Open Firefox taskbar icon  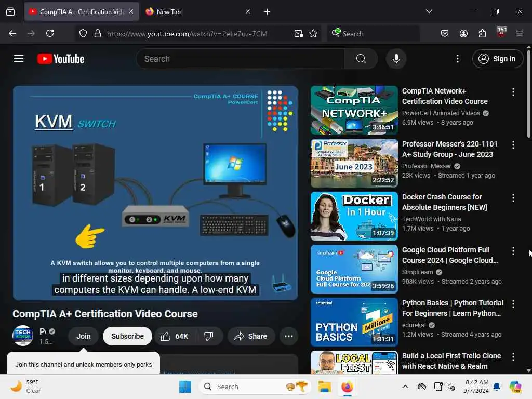(347, 387)
